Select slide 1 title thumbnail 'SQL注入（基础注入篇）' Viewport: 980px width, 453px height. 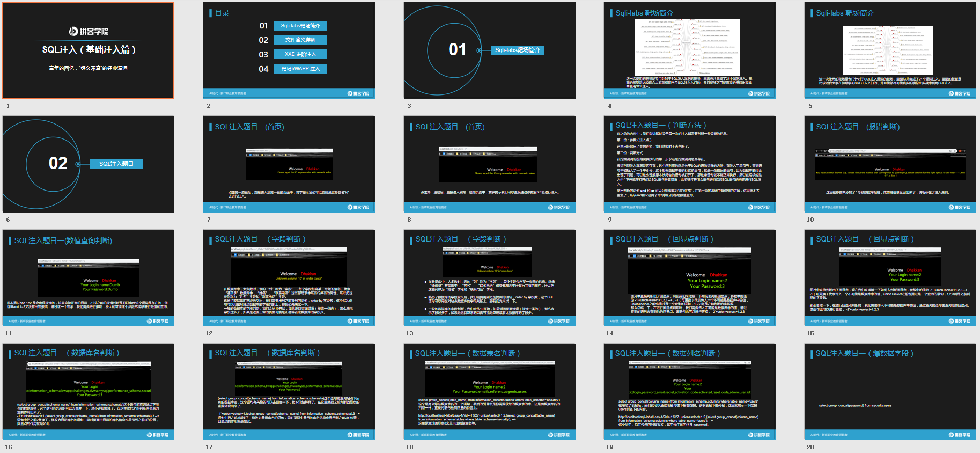[x=89, y=50]
